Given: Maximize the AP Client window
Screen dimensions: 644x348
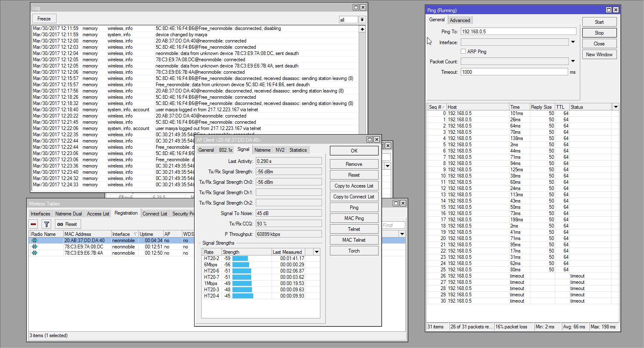Looking at the screenshot, I should pos(369,140).
